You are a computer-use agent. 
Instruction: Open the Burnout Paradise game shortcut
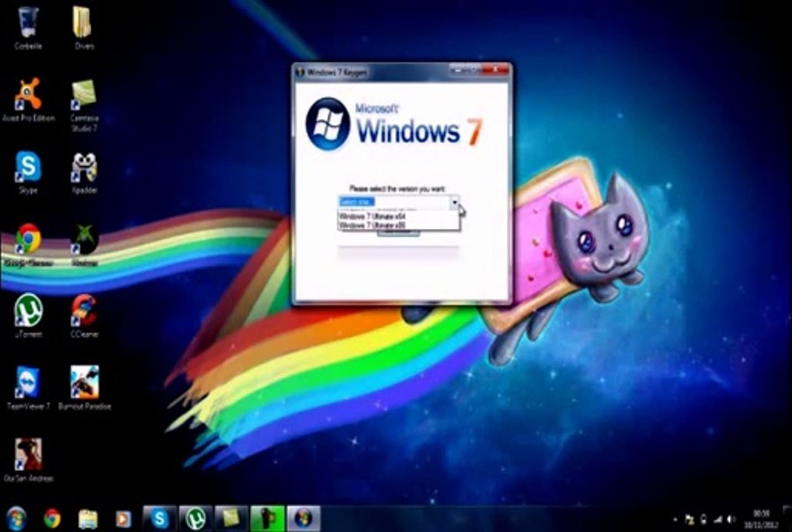pos(84,388)
